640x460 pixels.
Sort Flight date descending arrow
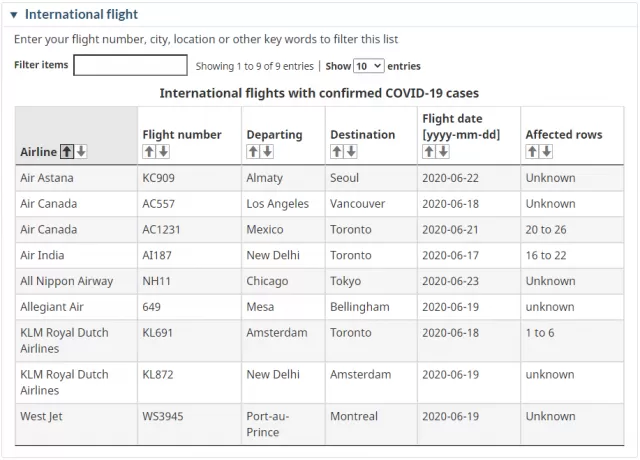tap(443, 151)
